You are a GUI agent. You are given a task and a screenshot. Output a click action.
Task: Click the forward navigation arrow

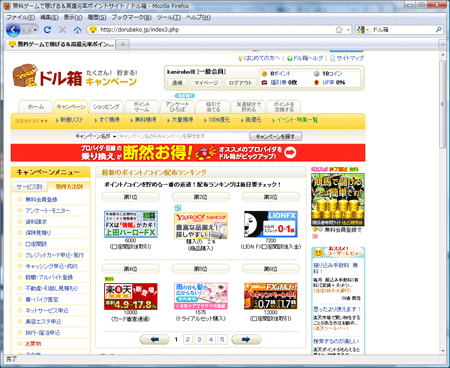[27, 30]
